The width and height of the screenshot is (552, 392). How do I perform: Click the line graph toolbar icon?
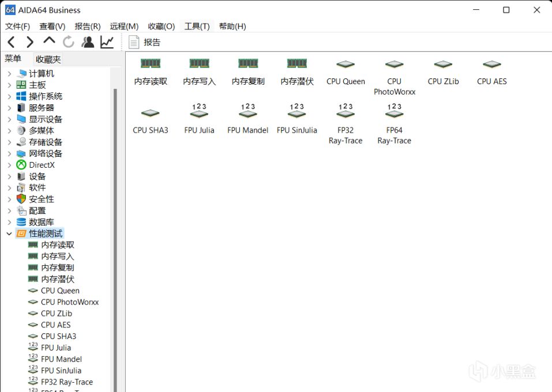[107, 42]
